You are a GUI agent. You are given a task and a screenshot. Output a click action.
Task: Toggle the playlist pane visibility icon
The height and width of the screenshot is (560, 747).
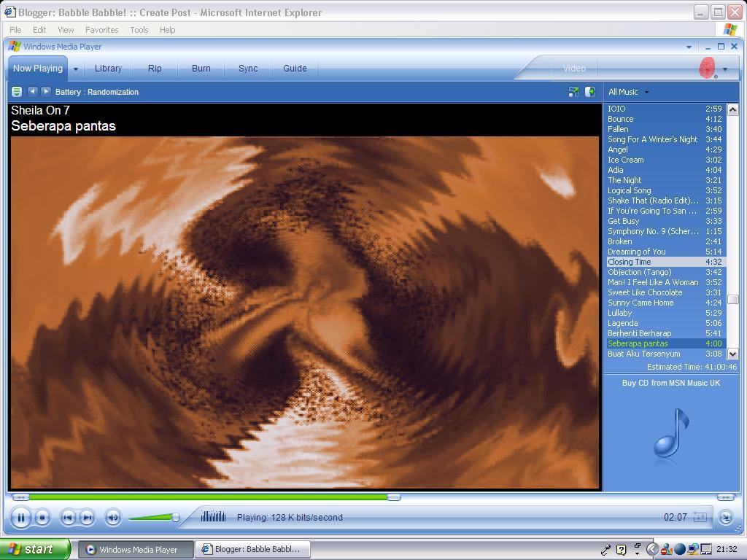pyautogui.click(x=590, y=92)
